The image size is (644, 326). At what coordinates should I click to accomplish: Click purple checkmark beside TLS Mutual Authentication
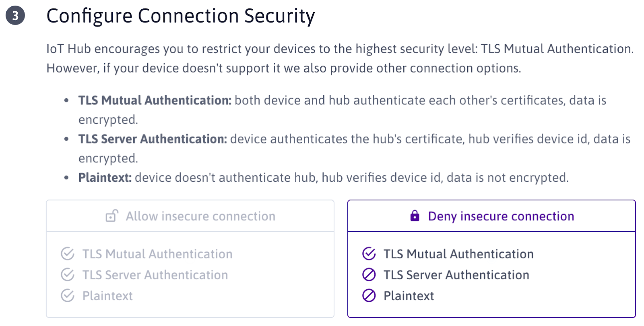click(x=369, y=254)
